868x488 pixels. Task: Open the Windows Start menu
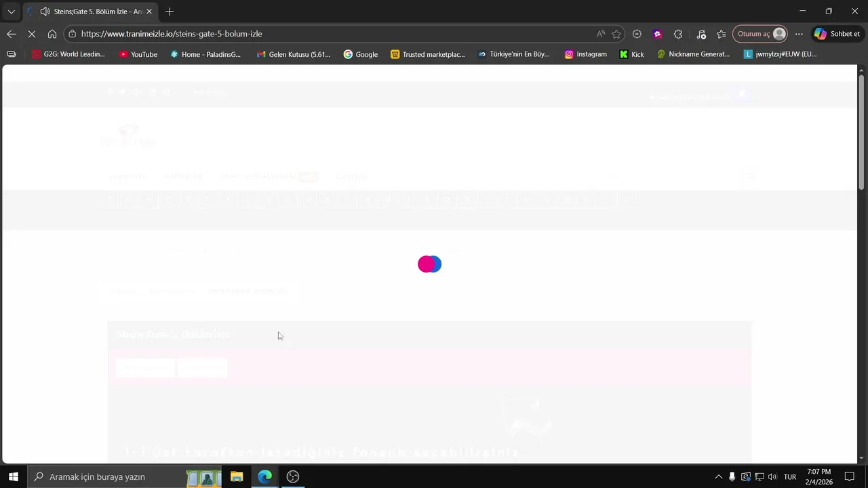coord(13,476)
